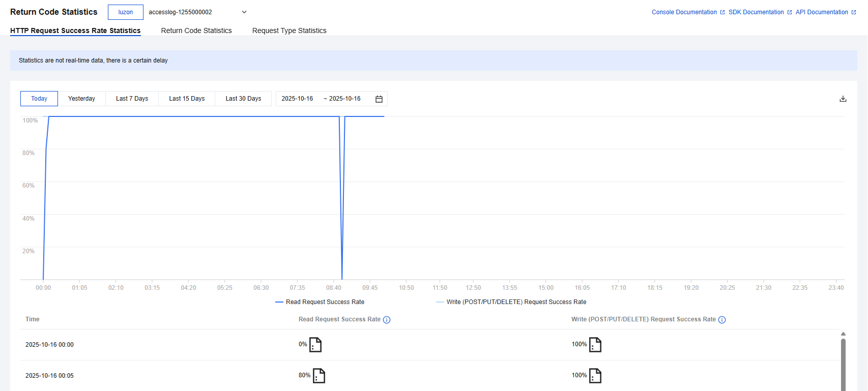868x391 pixels.
Task: Toggle the Read Request Success Rate legend series
Action: (320, 302)
